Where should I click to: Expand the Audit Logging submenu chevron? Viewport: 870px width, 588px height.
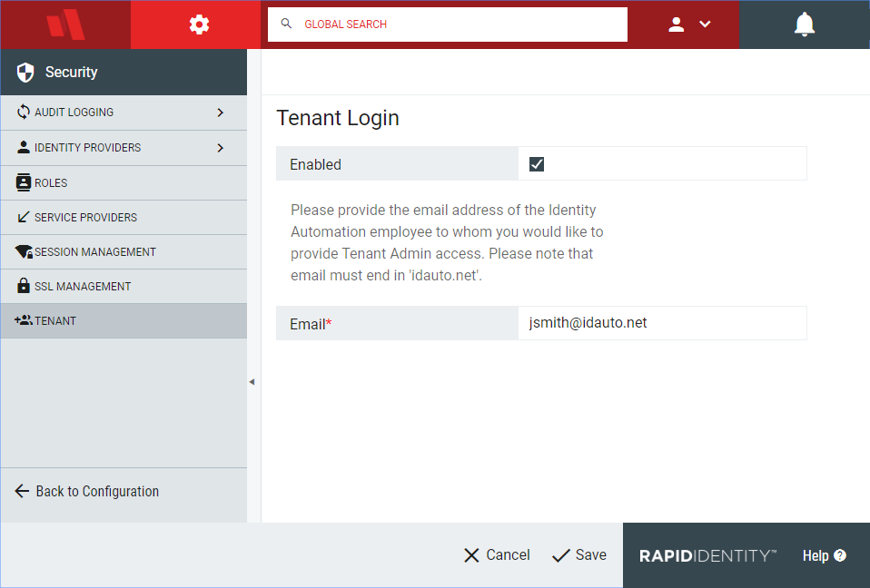(221, 113)
